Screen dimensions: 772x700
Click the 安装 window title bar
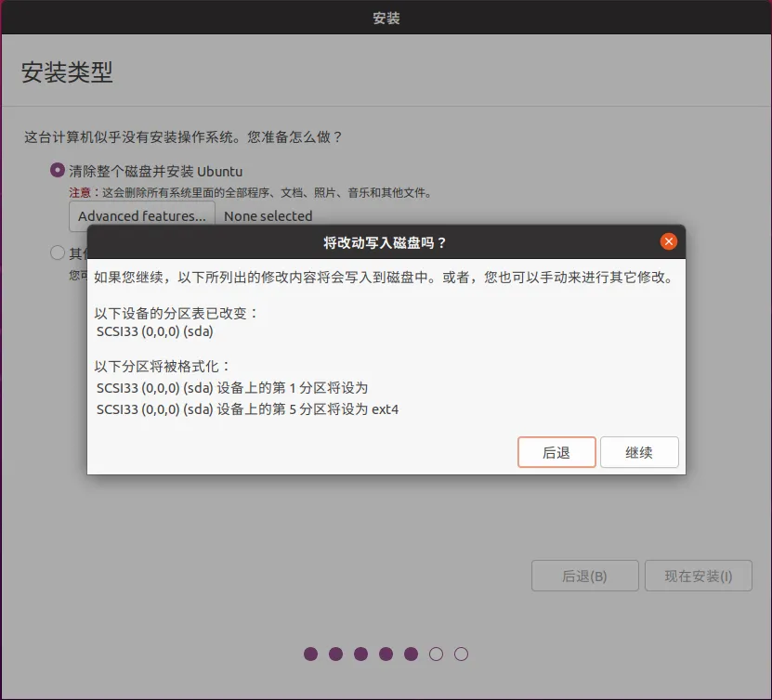pyautogui.click(x=386, y=18)
